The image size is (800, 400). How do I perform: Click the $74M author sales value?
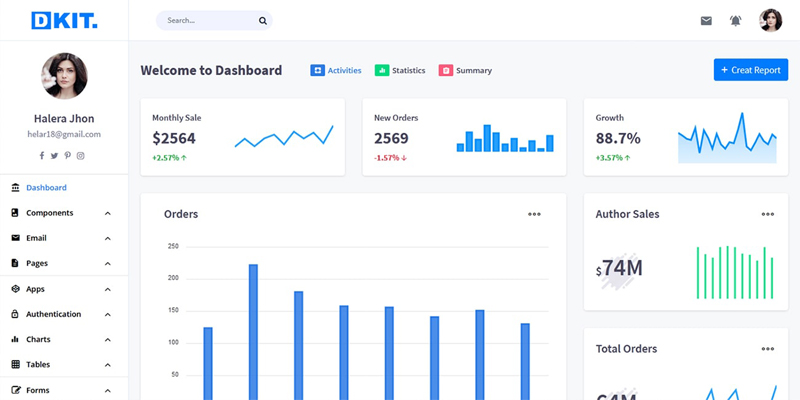click(619, 268)
